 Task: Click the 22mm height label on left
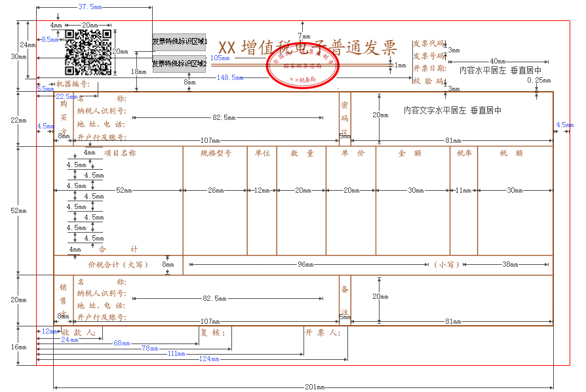(18, 120)
